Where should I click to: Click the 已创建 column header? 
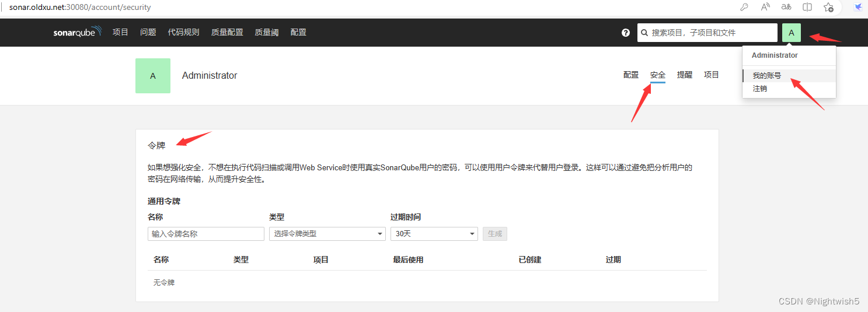tap(530, 260)
